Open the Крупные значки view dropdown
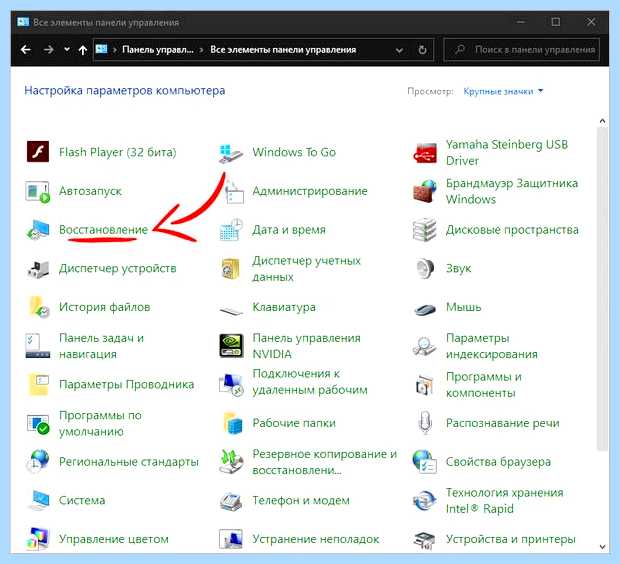Viewport: 620px width, 564px height. [503, 91]
